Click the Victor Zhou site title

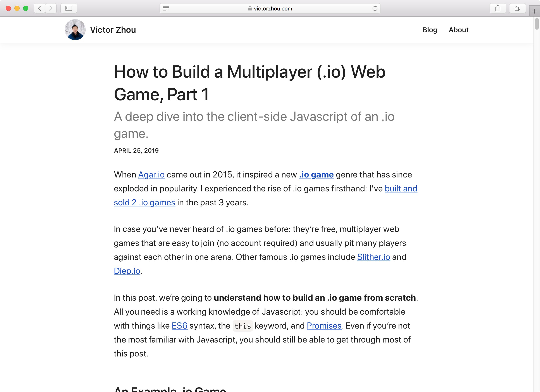point(113,30)
